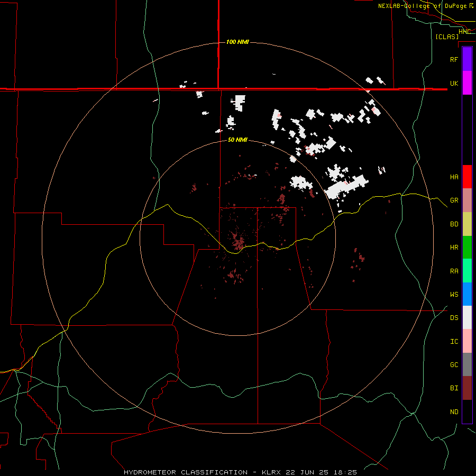Click the UK legend label
The image size is (476, 476).
pos(454,83)
